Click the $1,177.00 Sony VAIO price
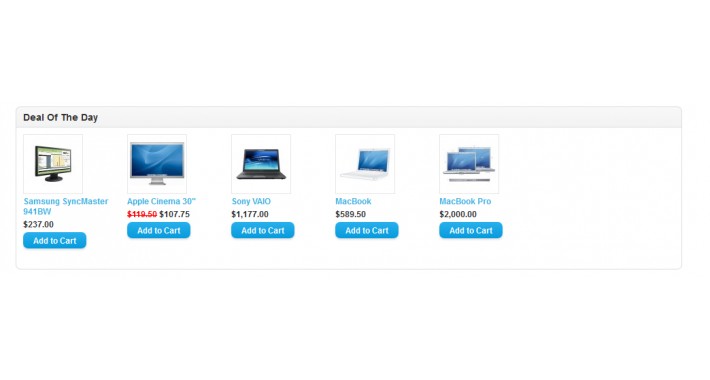The width and height of the screenshot is (710, 380). 250,214
